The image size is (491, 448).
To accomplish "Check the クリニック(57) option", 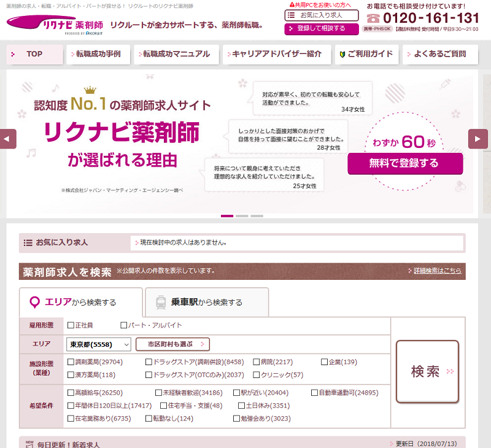I will coord(256,375).
